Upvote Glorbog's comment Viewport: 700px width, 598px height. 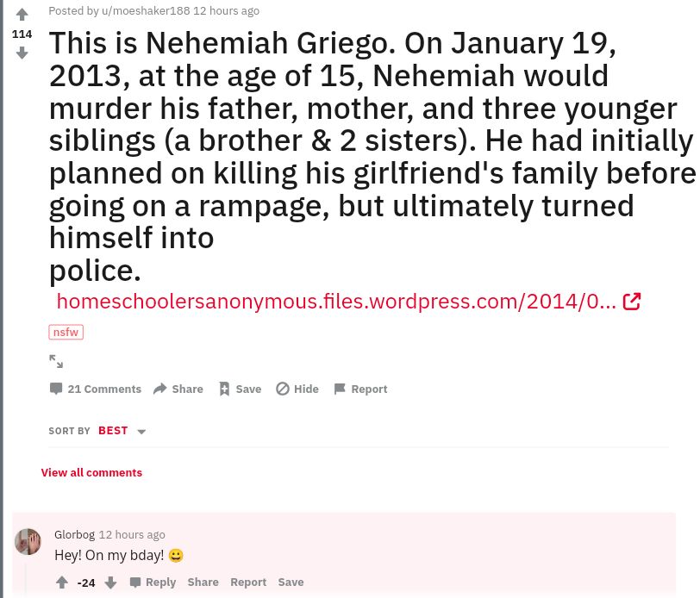point(62,582)
